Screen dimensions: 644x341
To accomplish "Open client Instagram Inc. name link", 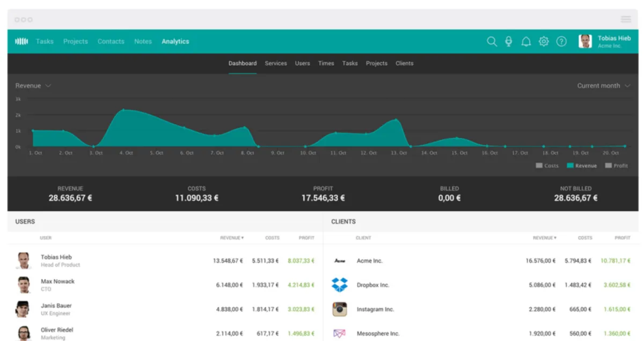I will [375, 309].
